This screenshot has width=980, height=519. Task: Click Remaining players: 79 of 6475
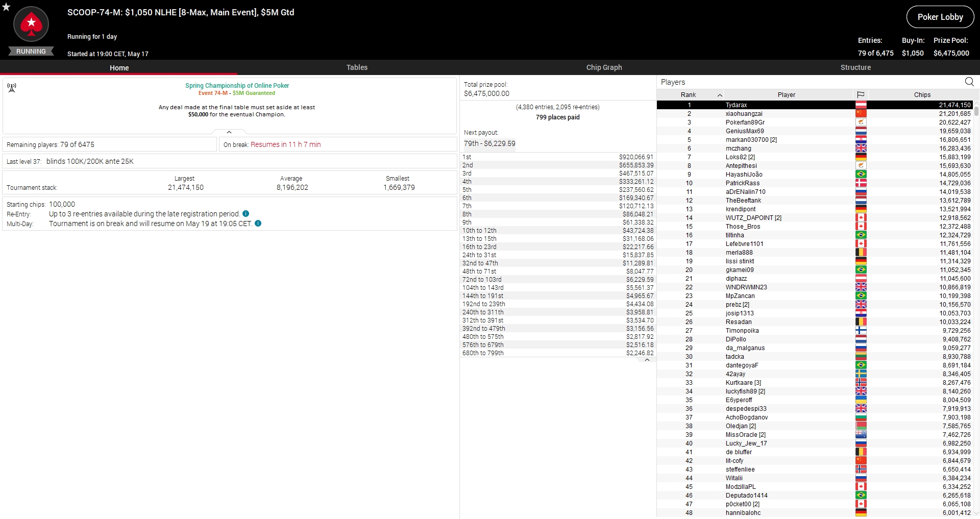pos(51,144)
